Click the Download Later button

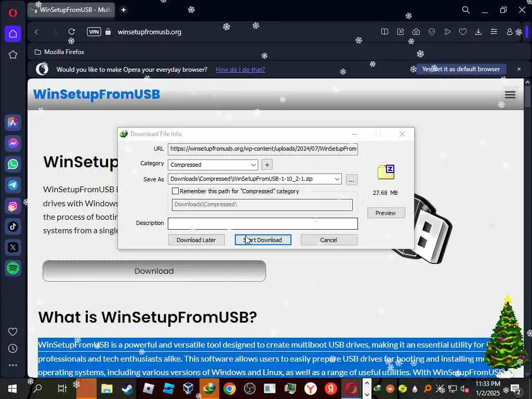click(x=196, y=240)
